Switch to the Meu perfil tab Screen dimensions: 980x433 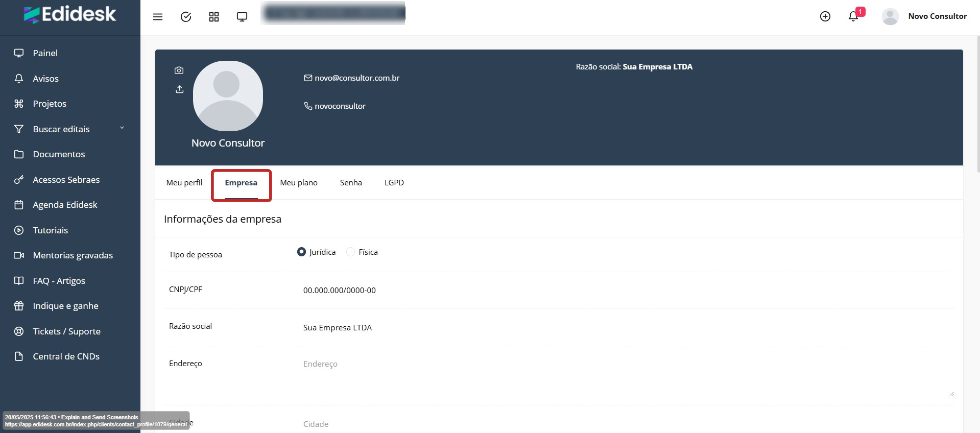pyautogui.click(x=184, y=183)
